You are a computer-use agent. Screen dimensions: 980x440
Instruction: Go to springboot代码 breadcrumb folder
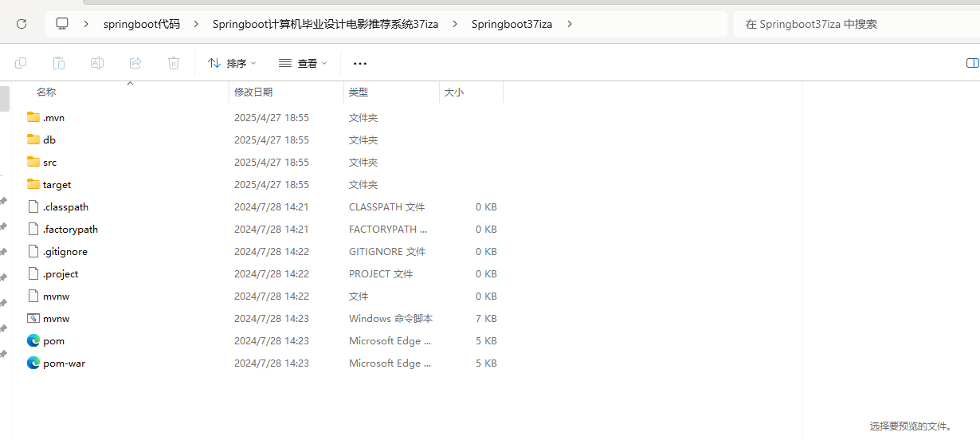(142, 24)
